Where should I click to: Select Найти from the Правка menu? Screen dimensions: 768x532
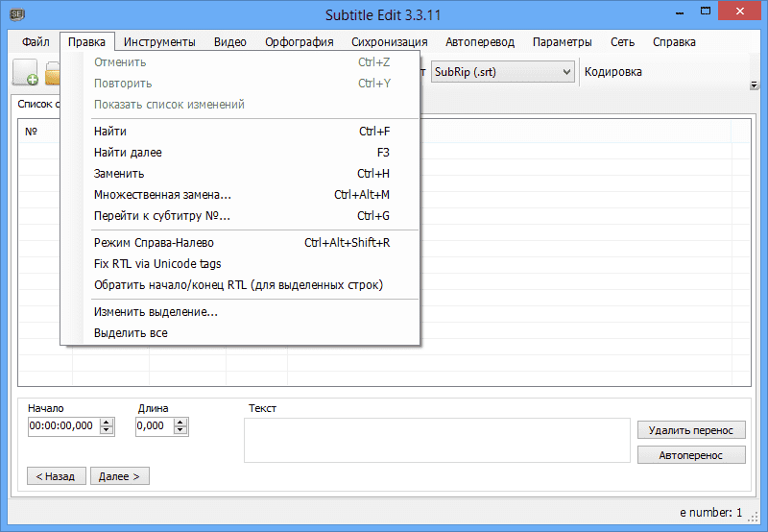110,132
